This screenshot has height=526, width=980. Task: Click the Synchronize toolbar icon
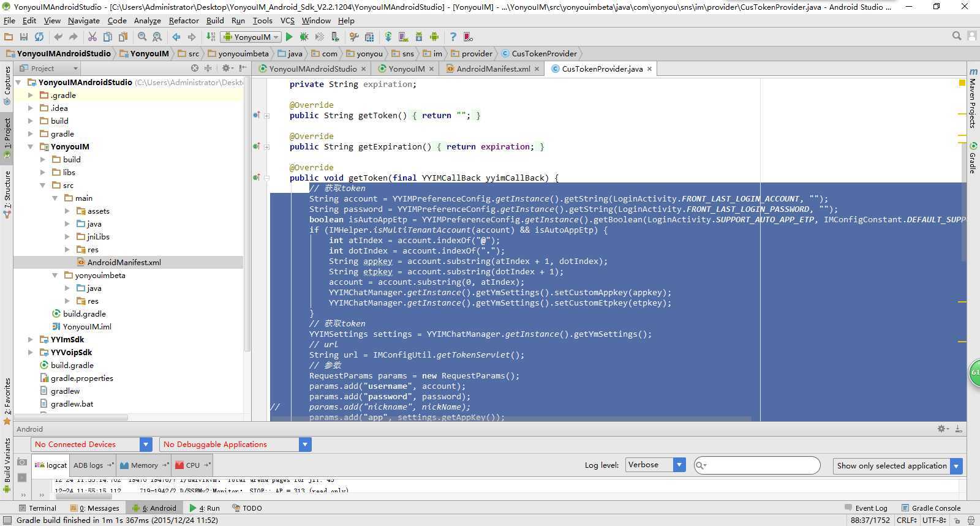39,37
